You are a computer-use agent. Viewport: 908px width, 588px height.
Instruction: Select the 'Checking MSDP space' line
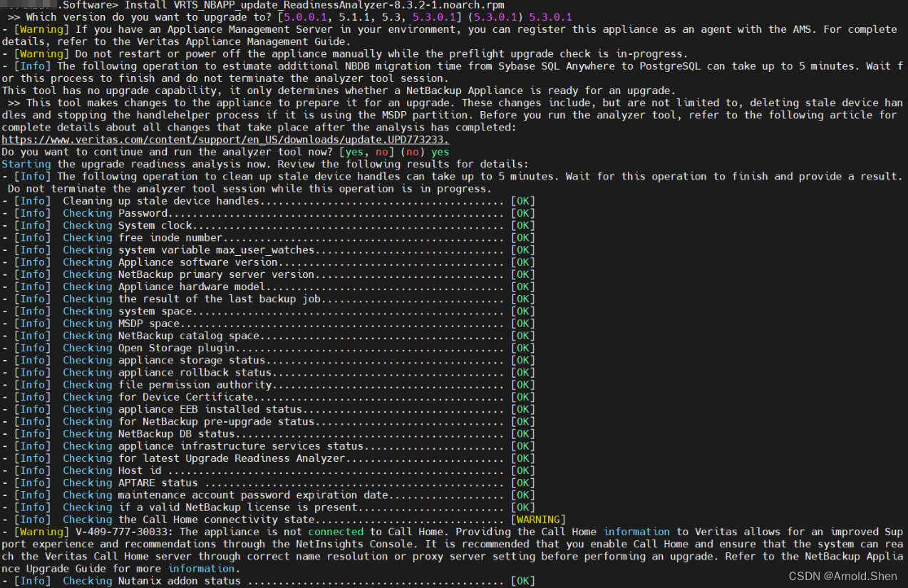tap(268, 324)
